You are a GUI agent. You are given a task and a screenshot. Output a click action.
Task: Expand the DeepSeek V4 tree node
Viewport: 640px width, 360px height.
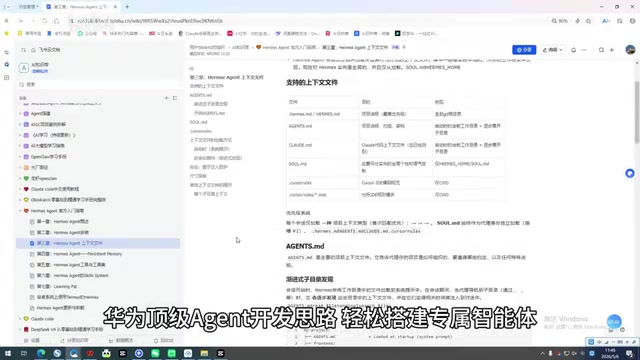pos(20,329)
